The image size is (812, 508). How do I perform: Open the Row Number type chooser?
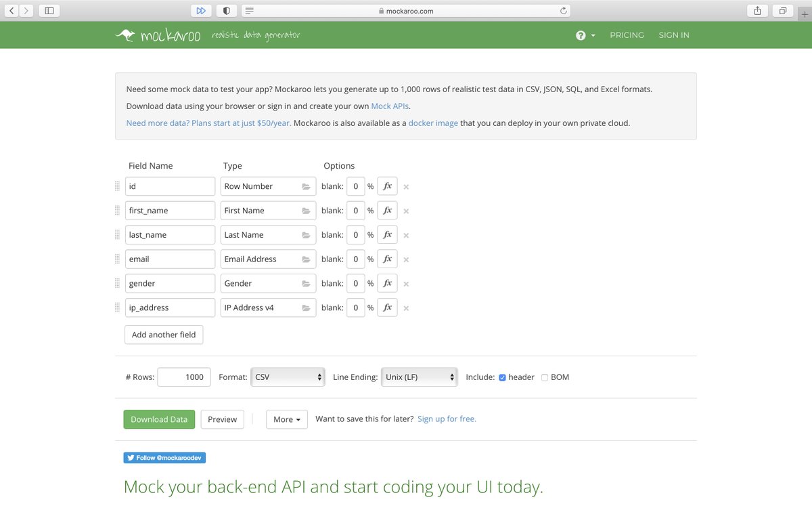coord(268,186)
